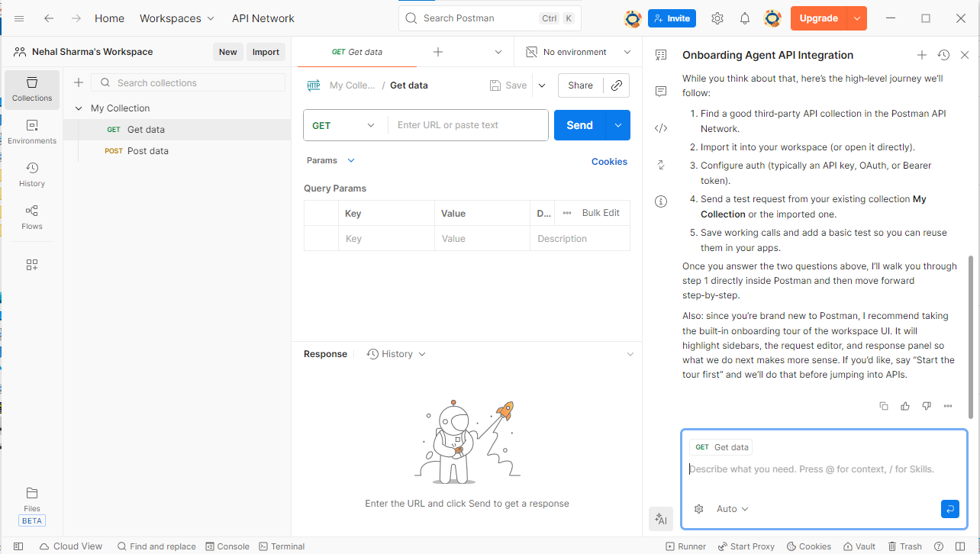Screen dimensions: 980x554
Task: Open the notifications bell icon
Action: coord(744,18)
